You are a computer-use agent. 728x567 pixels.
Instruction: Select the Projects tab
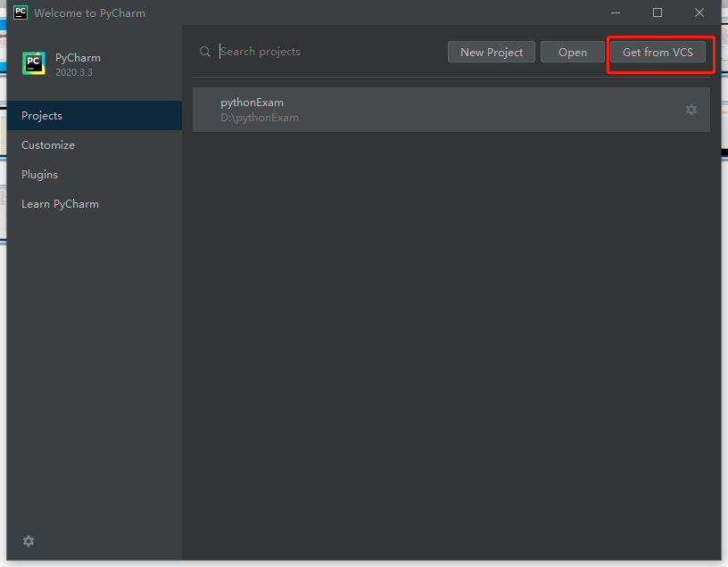(x=95, y=116)
